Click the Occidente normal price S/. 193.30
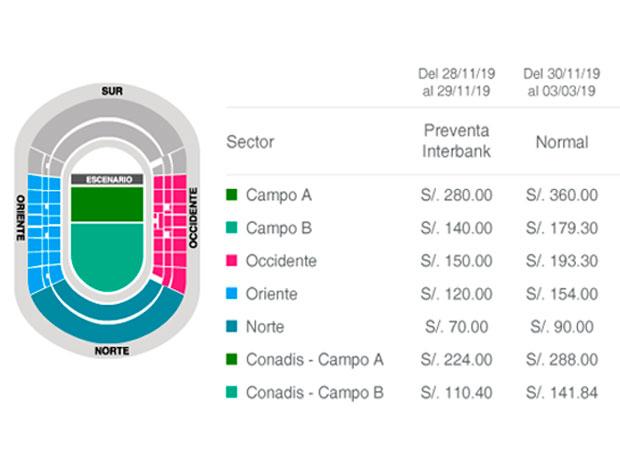620x465 pixels. pos(562,261)
